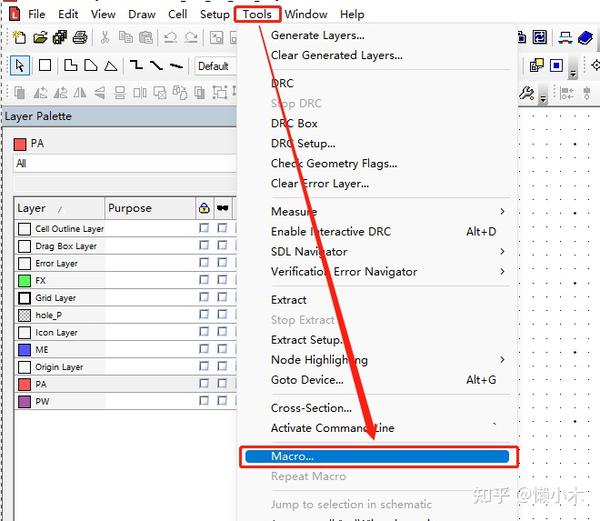Click the blue book icon
The image size is (600, 521).
point(585,38)
